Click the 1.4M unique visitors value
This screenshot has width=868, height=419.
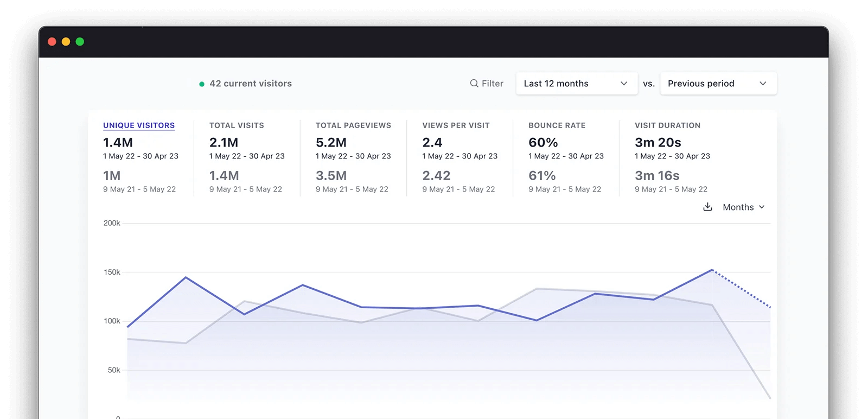click(118, 142)
